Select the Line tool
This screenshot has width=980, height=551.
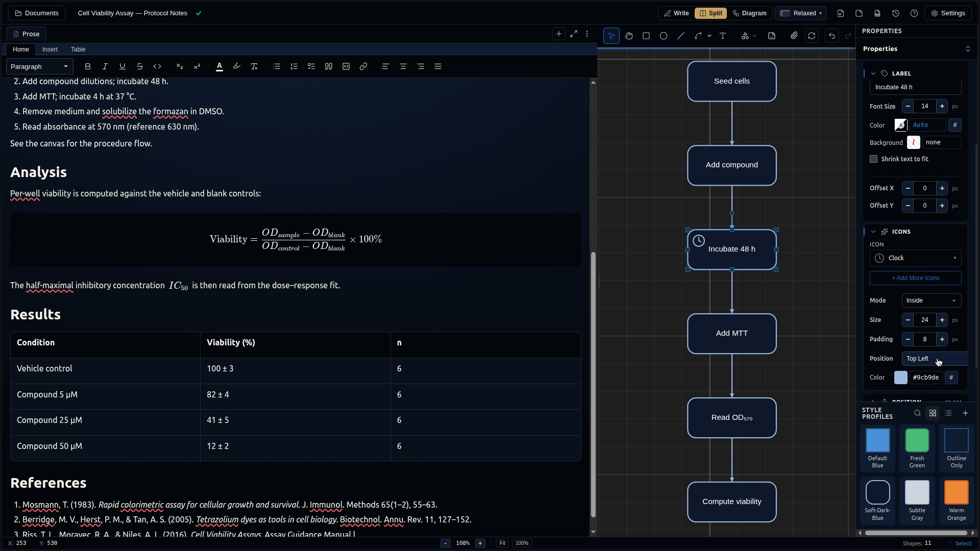[681, 36]
